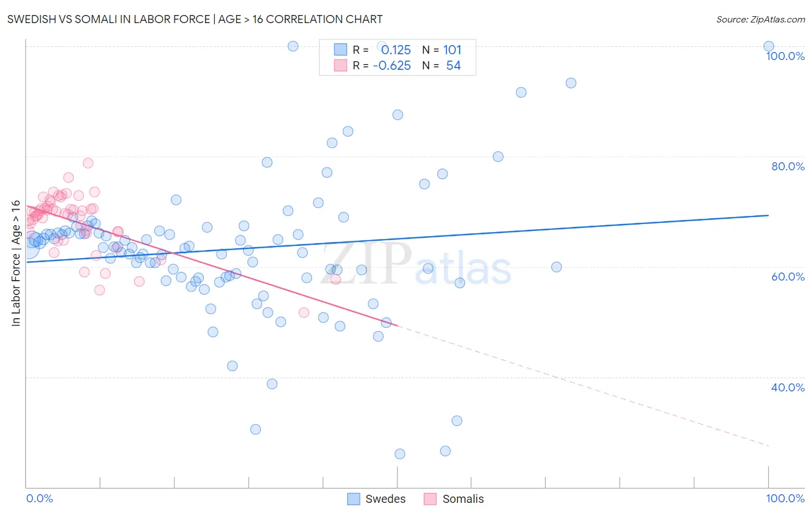Click the Somalis legend color swatch

(x=430, y=499)
